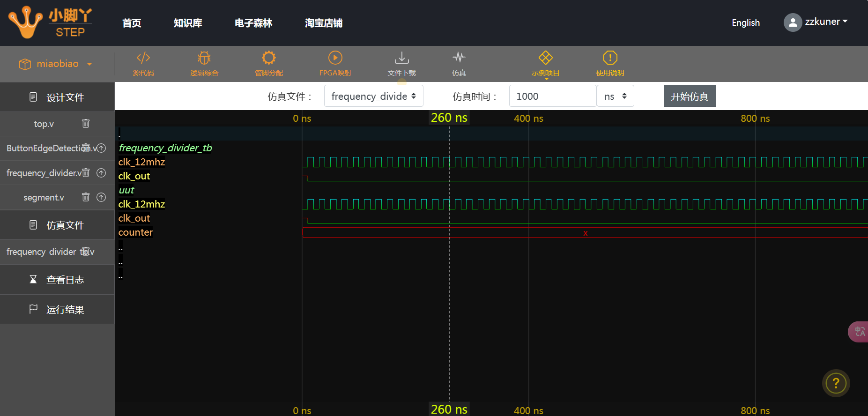Viewport: 868px width, 416px height.
Task: Delete top.v using its trash icon
Action: tap(86, 124)
